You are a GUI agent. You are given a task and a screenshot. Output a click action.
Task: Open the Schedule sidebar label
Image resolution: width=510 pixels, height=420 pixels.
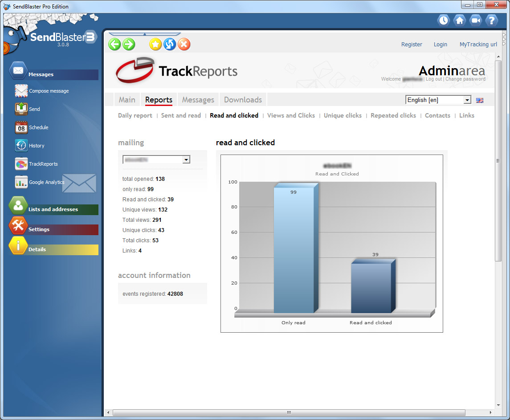38,127
